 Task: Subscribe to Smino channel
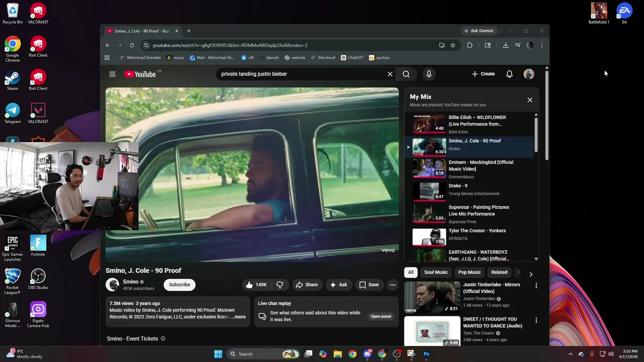[x=180, y=285]
